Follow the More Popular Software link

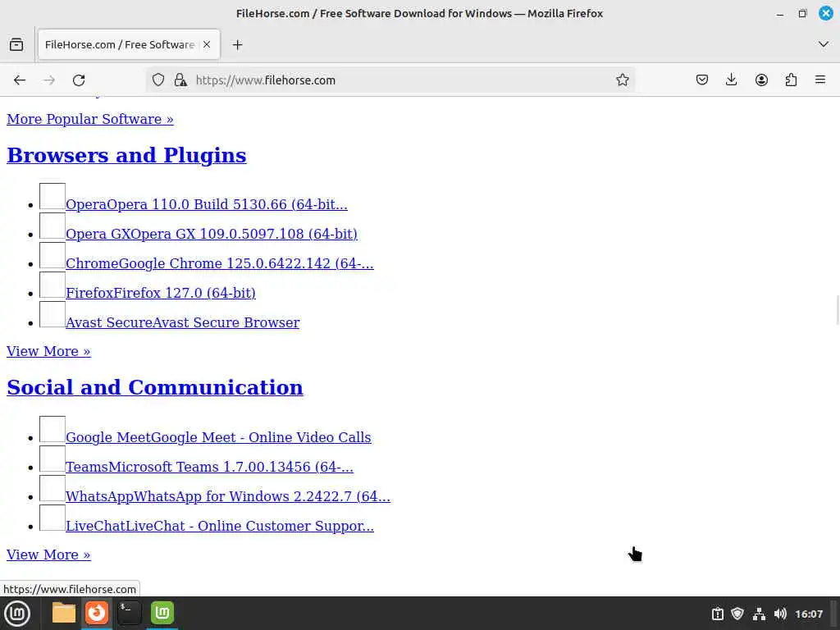[x=90, y=119]
